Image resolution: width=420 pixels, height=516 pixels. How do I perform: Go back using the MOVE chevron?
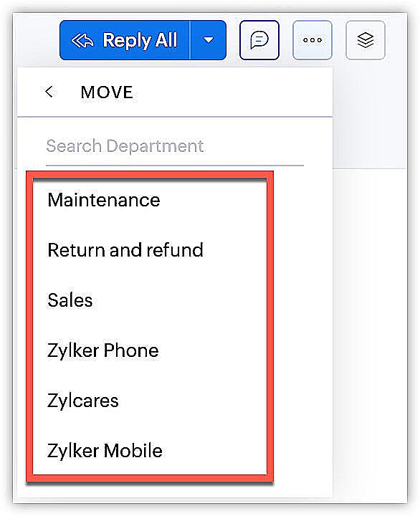click(x=49, y=92)
